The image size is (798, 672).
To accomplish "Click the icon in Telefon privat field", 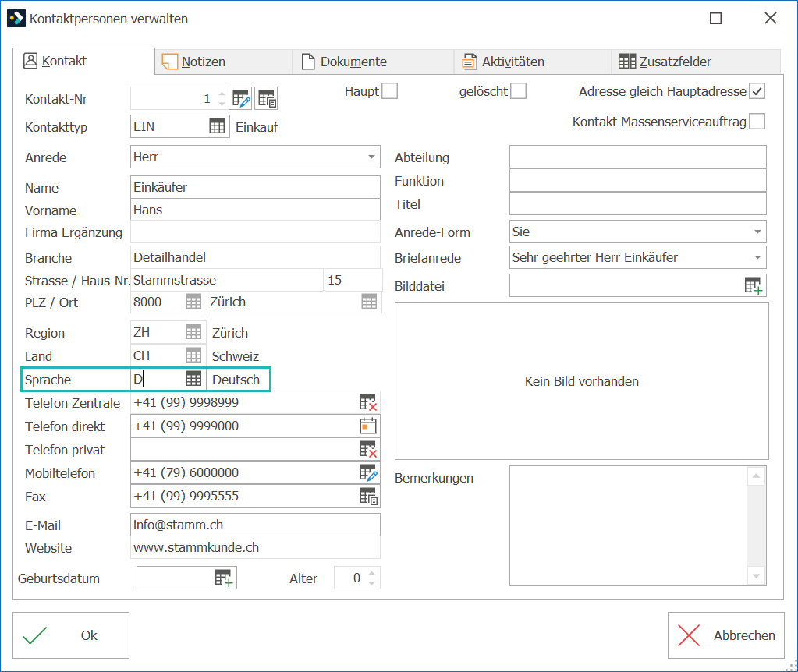I will point(368,449).
